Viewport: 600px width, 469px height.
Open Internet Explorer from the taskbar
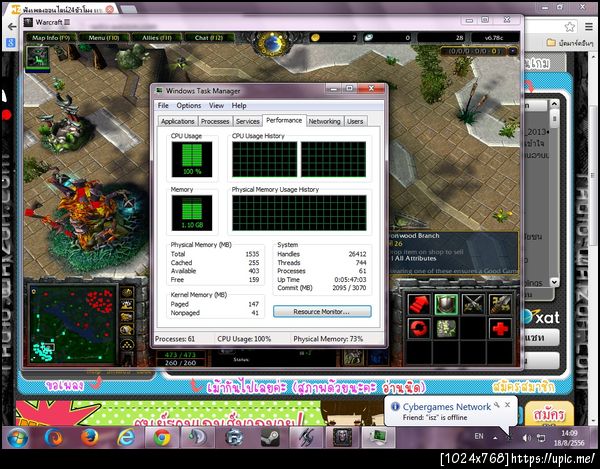tap(126, 437)
